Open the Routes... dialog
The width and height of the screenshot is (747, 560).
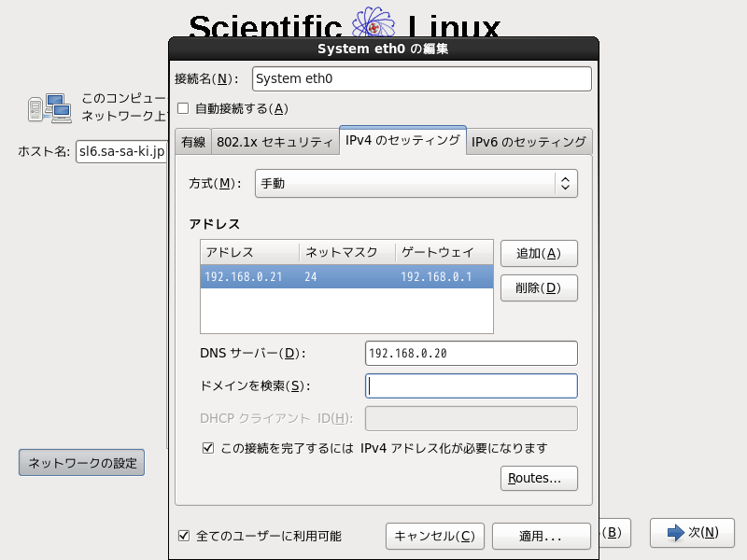(539, 479)
